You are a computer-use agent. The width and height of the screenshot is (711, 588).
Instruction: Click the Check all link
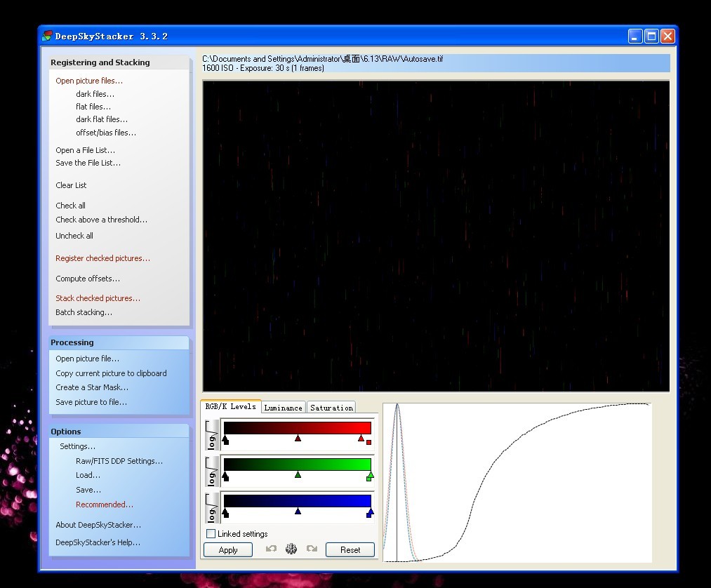pyautogui.click(x=70, y=206)
